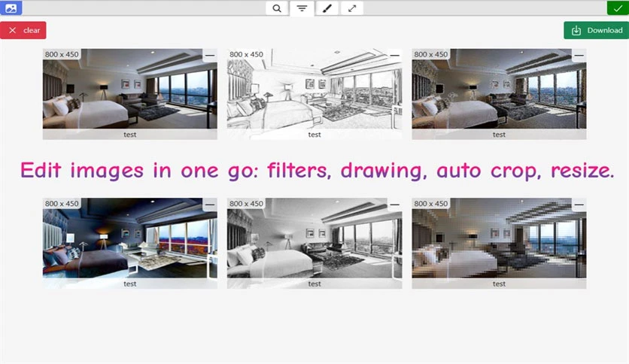The image size is (629, 364).
Task: Remove the top-right sepia-toned image
Action: click(x=579, y=56)
